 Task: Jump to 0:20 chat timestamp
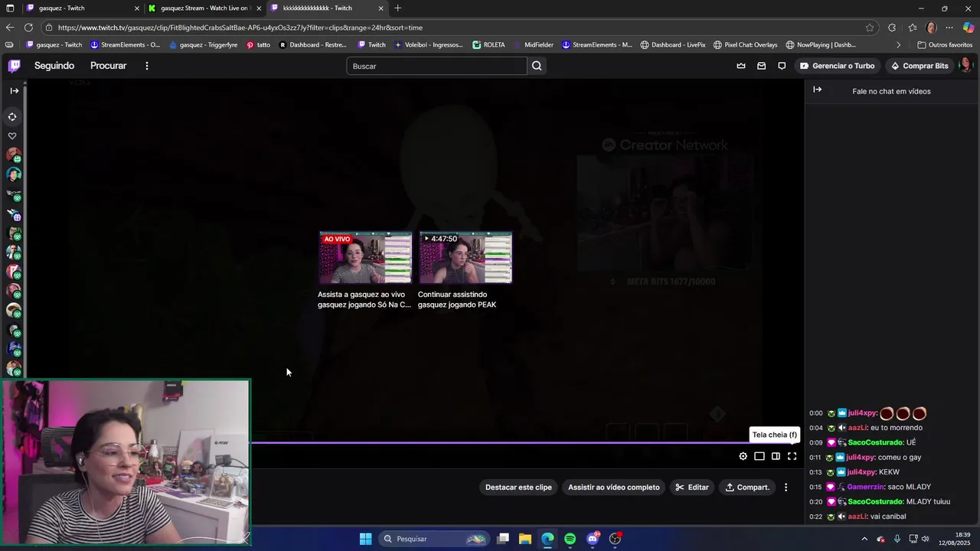tap(815, 502)
